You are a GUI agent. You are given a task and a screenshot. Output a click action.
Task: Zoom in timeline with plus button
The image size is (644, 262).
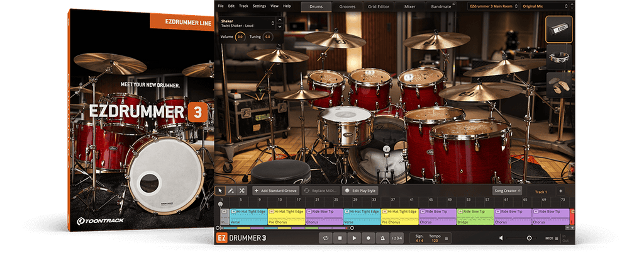[x=572, y=228]
